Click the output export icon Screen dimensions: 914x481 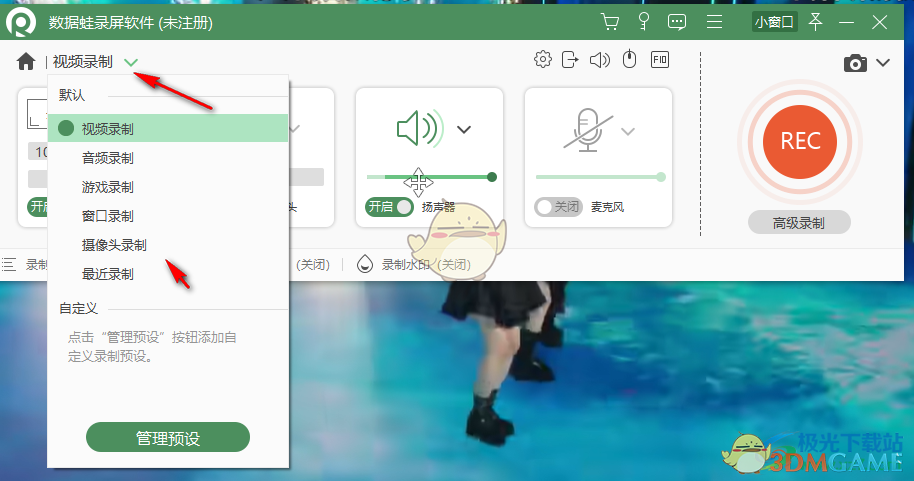pyautogui.click(x=570, y=59)
